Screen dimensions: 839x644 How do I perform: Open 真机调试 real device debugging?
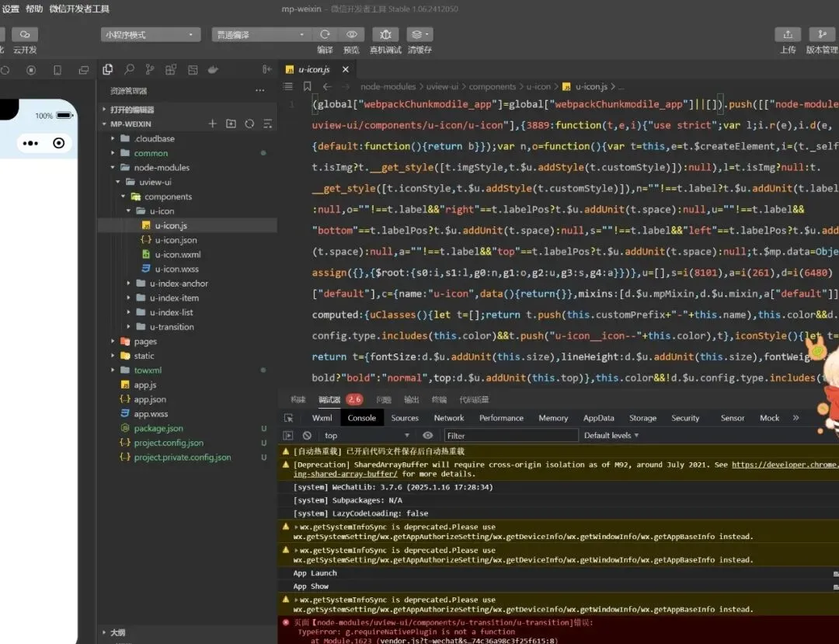click(x=385, y=34)
